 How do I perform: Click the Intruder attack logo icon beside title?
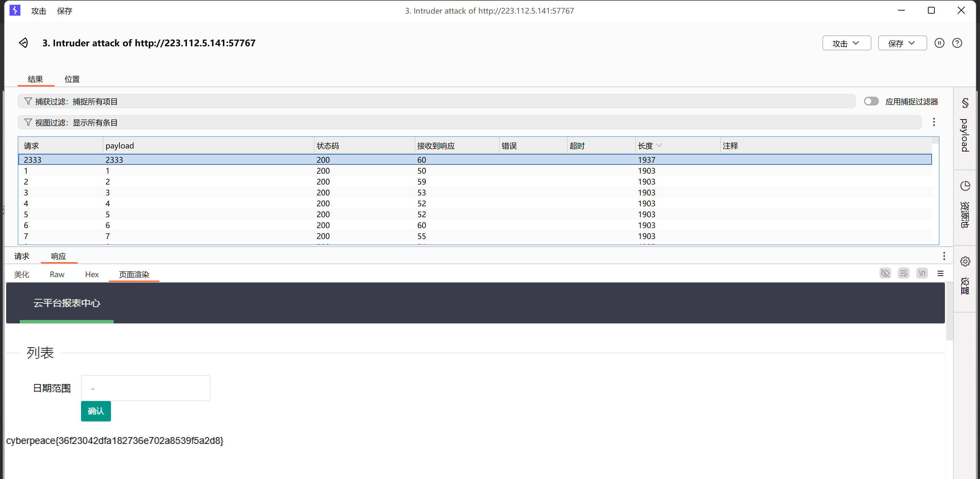[23, 43]
